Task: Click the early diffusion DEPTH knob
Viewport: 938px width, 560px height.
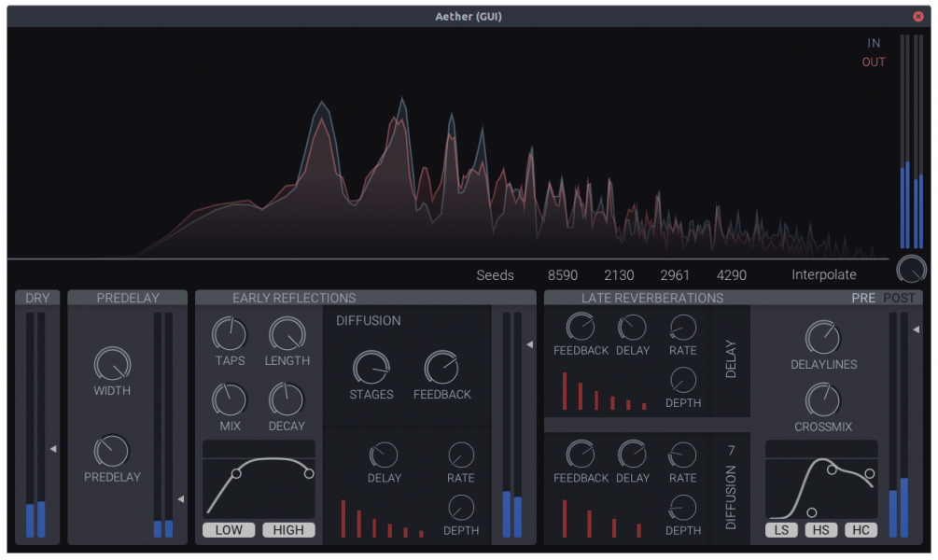Action: point(461,508)
